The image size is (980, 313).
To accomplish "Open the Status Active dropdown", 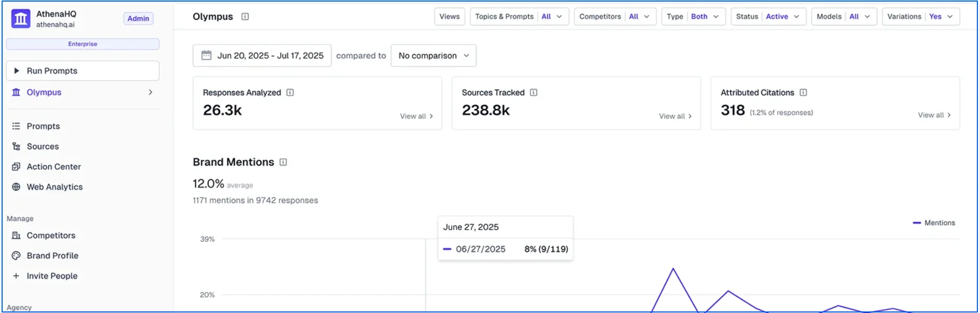I will [x=768, y=17].
